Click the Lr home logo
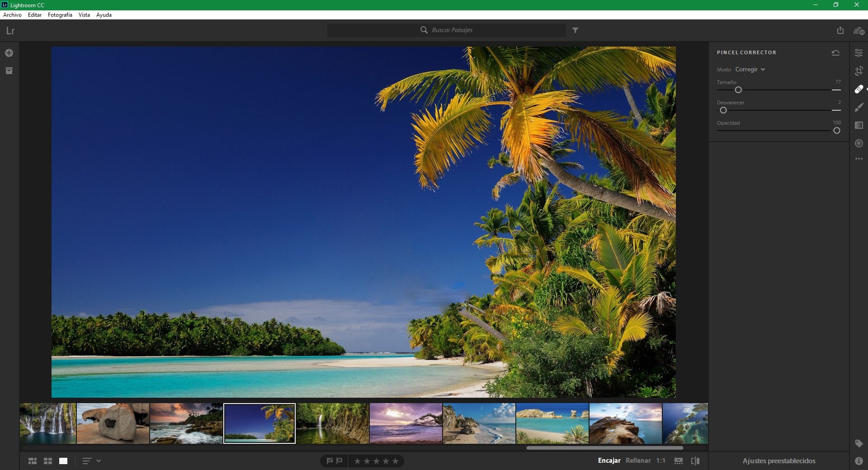 10,31
